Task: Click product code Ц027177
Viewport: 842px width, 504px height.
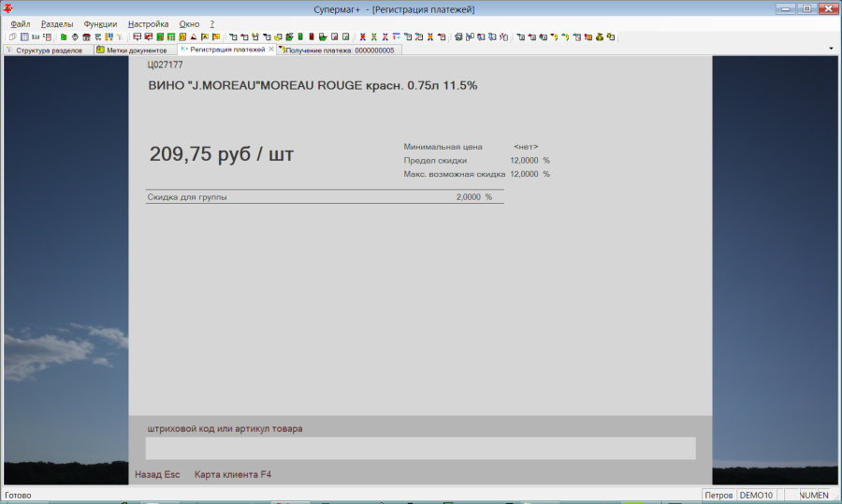Action: 166,65
